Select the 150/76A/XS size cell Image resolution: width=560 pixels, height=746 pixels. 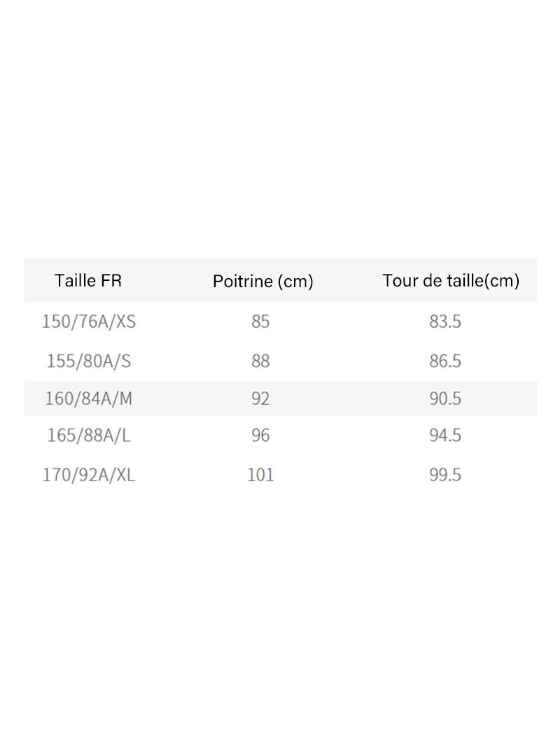click(89, 322)
